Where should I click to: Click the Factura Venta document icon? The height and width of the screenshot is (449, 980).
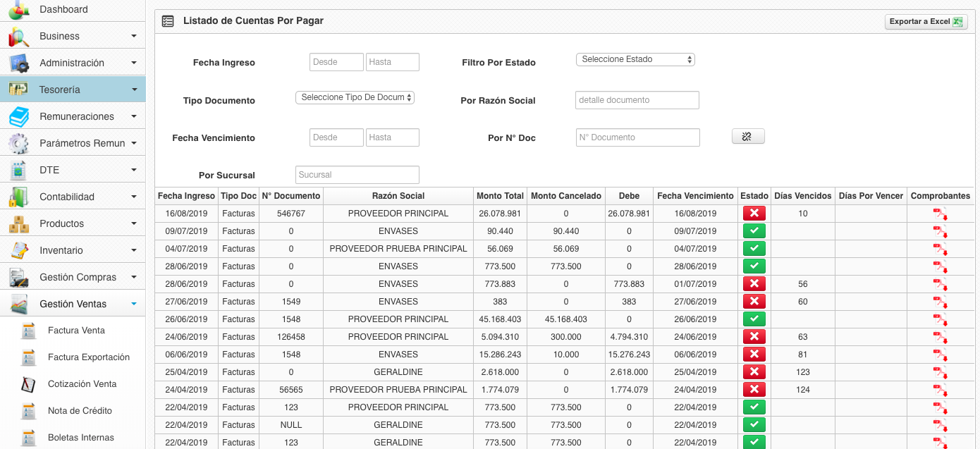(x=28, y=331)
